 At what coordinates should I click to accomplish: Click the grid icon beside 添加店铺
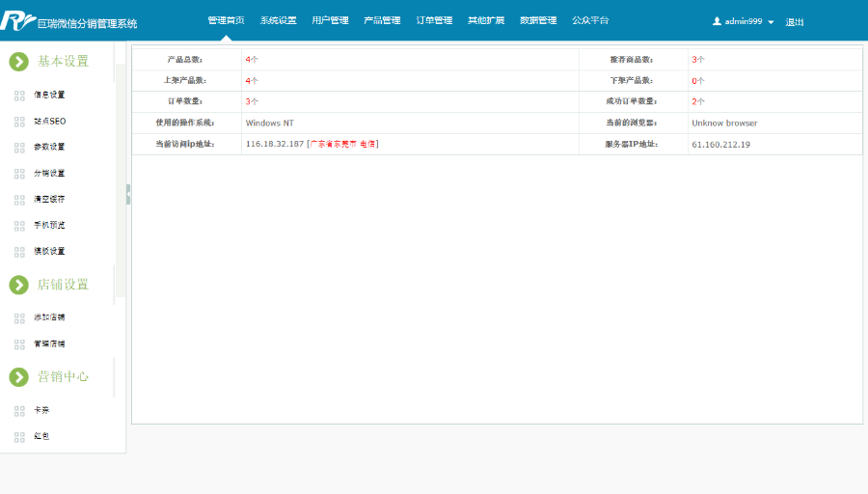click(19, 318)
